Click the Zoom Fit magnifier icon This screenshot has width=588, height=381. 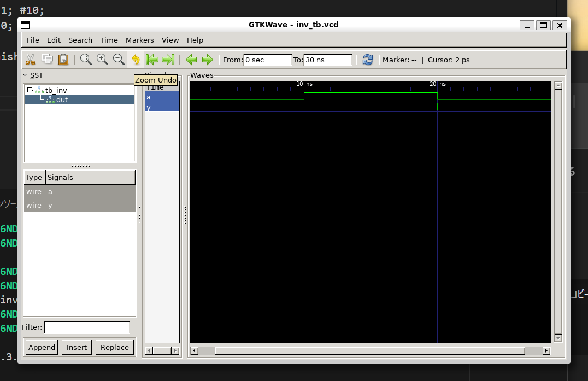point(86,60)
